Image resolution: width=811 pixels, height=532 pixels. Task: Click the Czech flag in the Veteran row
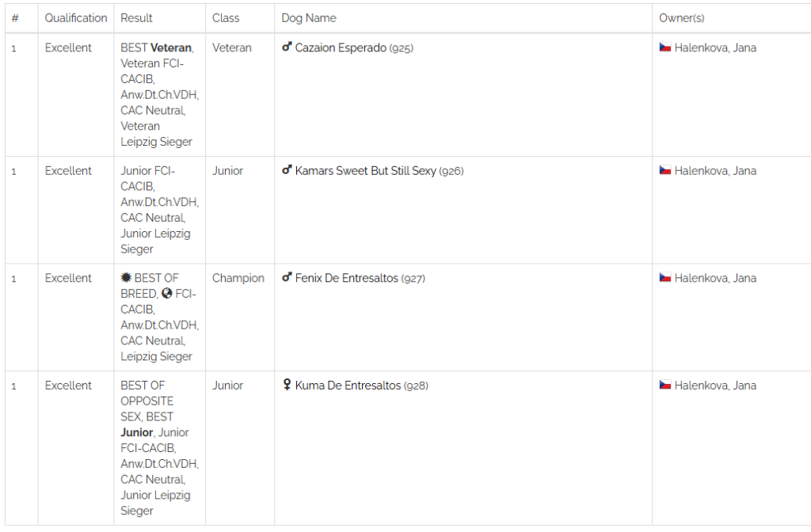pos(665,47)
